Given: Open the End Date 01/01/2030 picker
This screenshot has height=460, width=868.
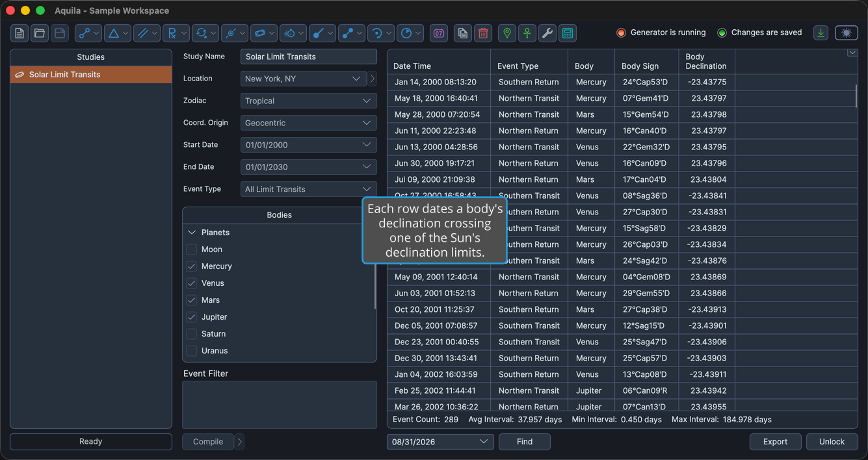Looking at the screenshot, I should (x=309, y=167).
